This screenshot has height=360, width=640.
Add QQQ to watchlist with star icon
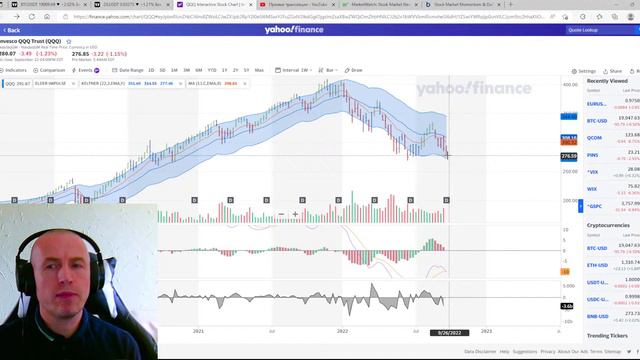point(69,42)
